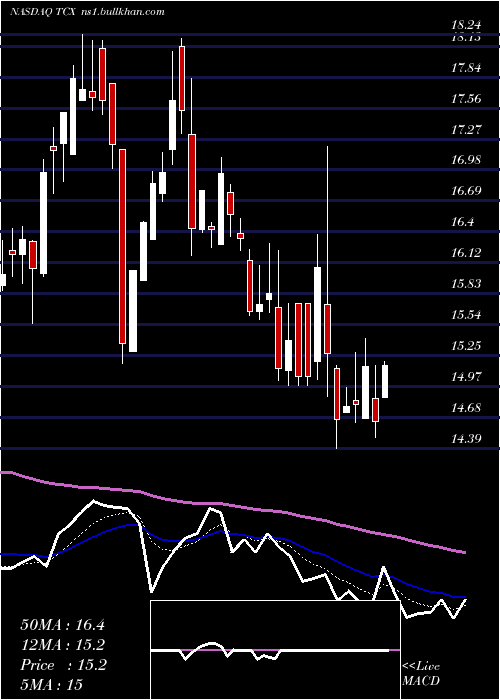Click the 18.24 price axis label

pos(465,25)
